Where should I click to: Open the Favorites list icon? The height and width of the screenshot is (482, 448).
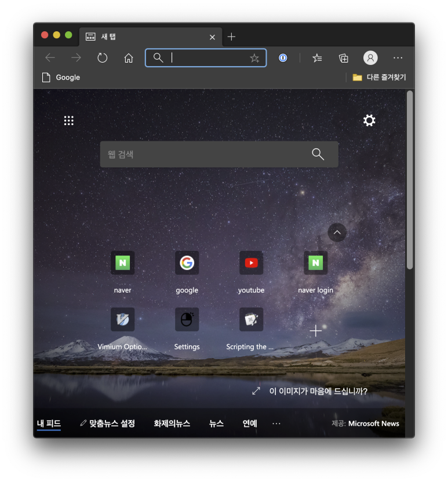click(317, 58)
